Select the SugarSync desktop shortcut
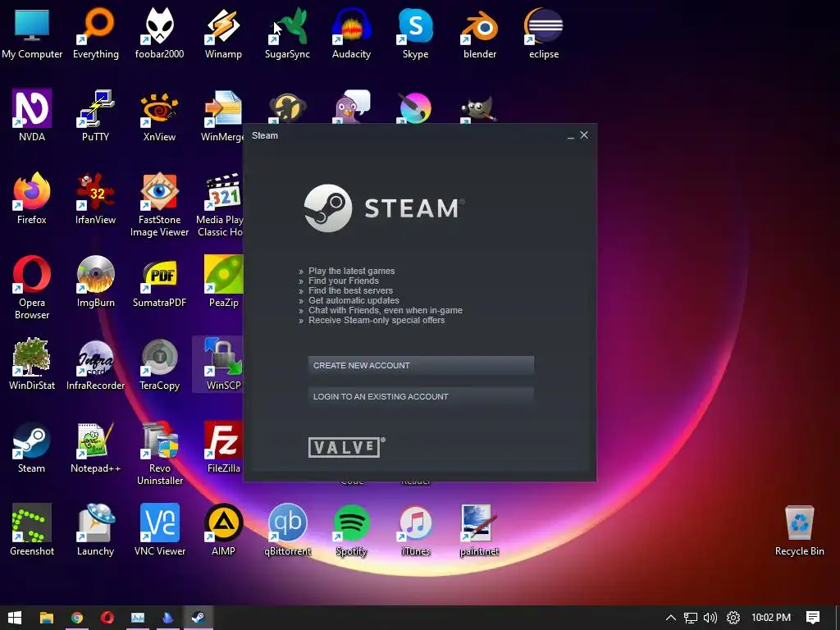This screenshot has width=840, height=630. tap(287, 33)
